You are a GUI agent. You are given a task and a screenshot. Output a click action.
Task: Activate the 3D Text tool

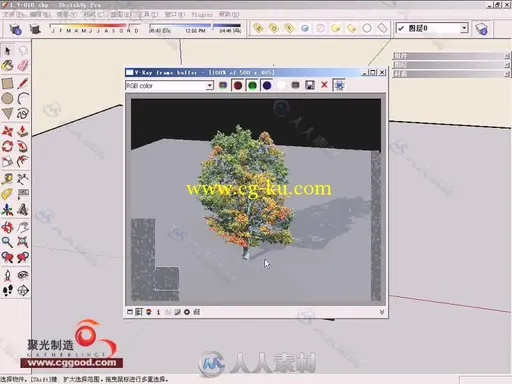(23, 210)
